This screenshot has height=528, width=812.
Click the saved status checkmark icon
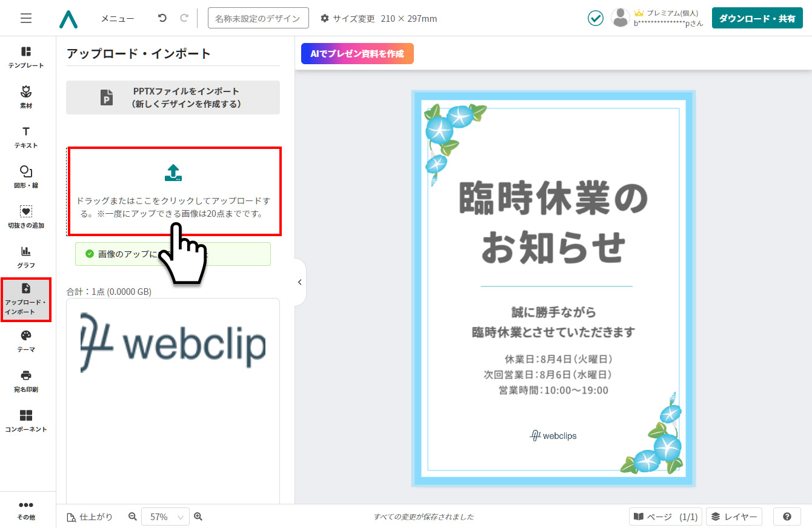click(x=596, y=18)
